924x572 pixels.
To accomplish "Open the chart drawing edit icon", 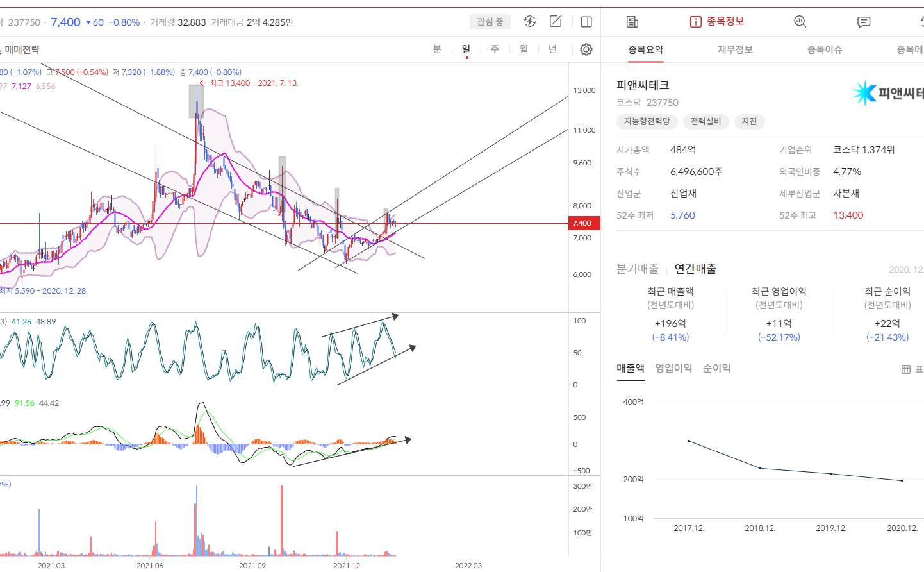I will coord(556,21).
